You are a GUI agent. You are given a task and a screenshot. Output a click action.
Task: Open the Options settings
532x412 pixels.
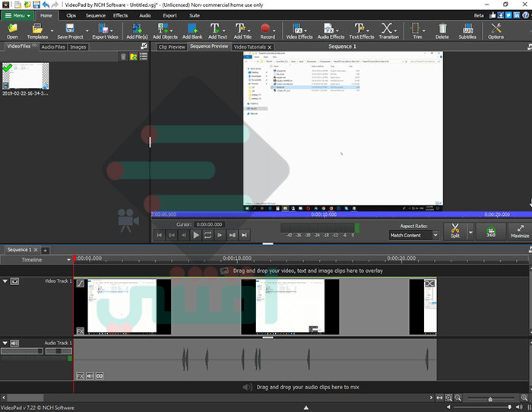496,31
